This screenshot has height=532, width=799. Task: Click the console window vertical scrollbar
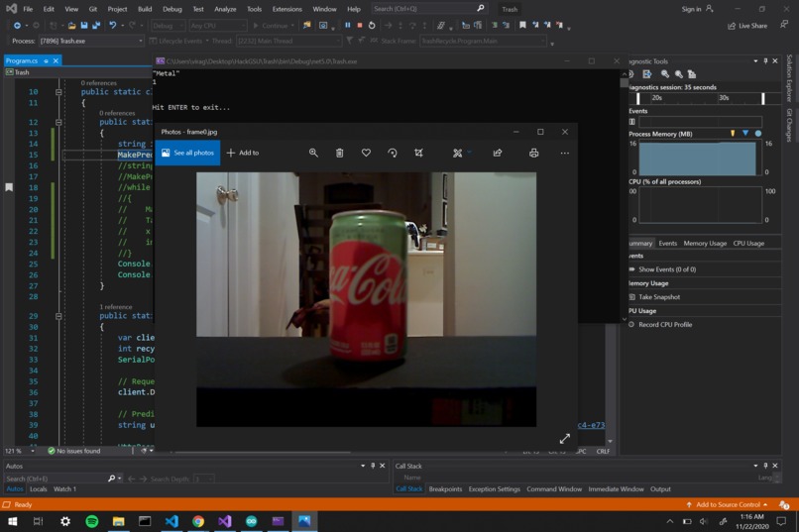[625, 196]
